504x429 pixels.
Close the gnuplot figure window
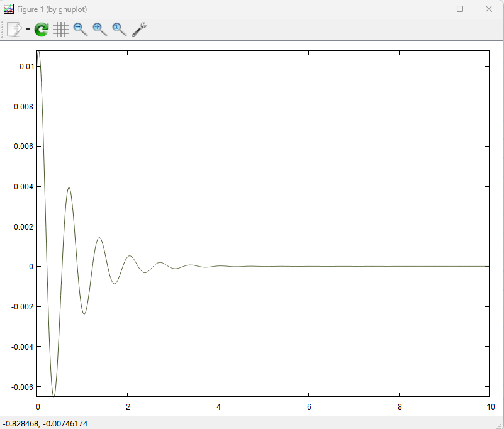489,9
